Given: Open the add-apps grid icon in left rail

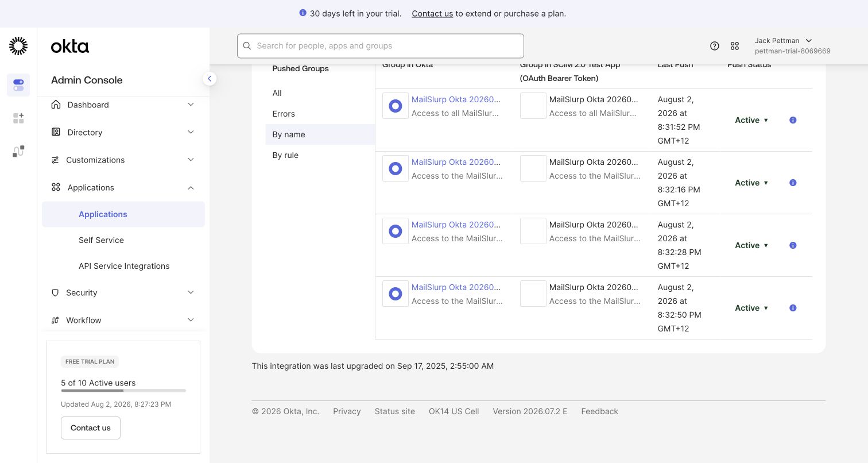Looking at the screenshot, I should click(x=18, y=118).
